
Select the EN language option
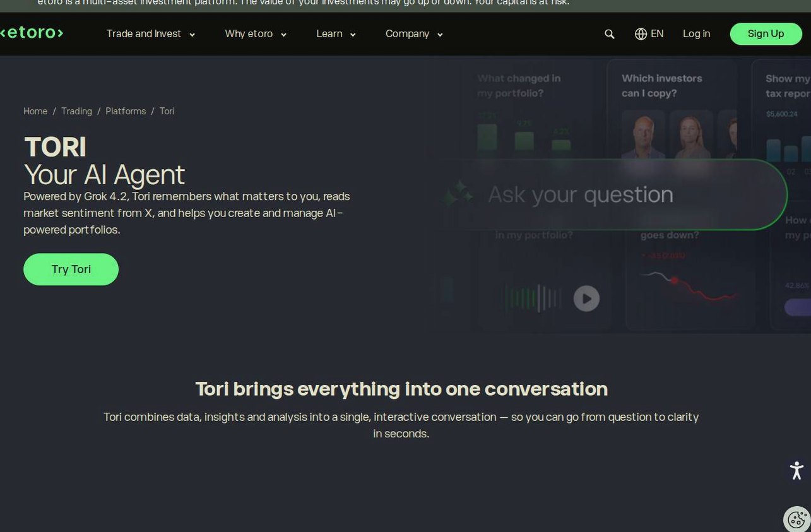657,34
